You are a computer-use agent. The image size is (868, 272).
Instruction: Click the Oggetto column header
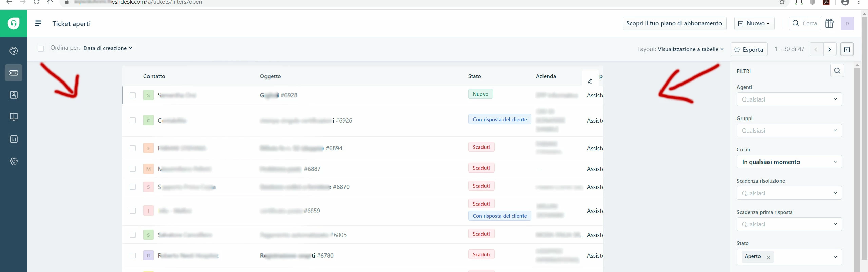click(x=270, y=76)
